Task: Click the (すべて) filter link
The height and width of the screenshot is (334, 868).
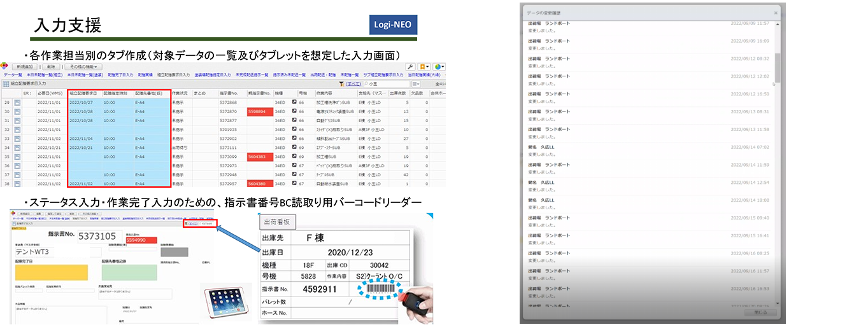Action: [353, 83]
